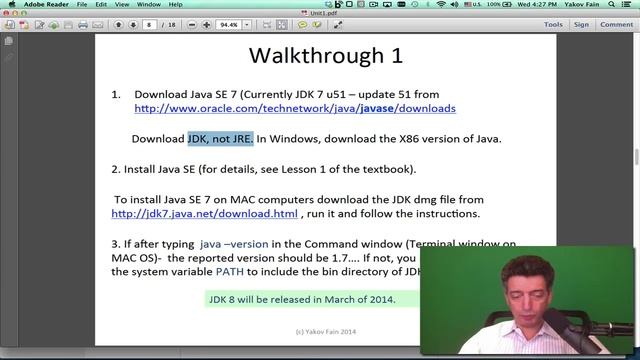Click the U.S. input source flag
This screenshot has height=360, width=640.
coord(473,4)
